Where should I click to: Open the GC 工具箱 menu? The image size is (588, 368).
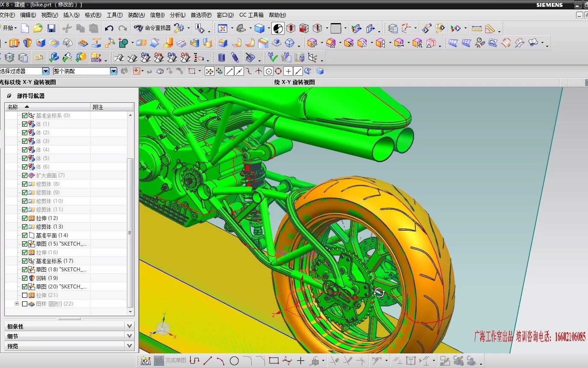(x=251, y=15)
